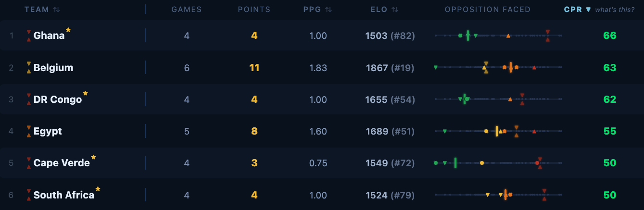Screen dimensions: 644x210
Task: Open the "what's this?" CPR explanation
Action: pos(615,10)
